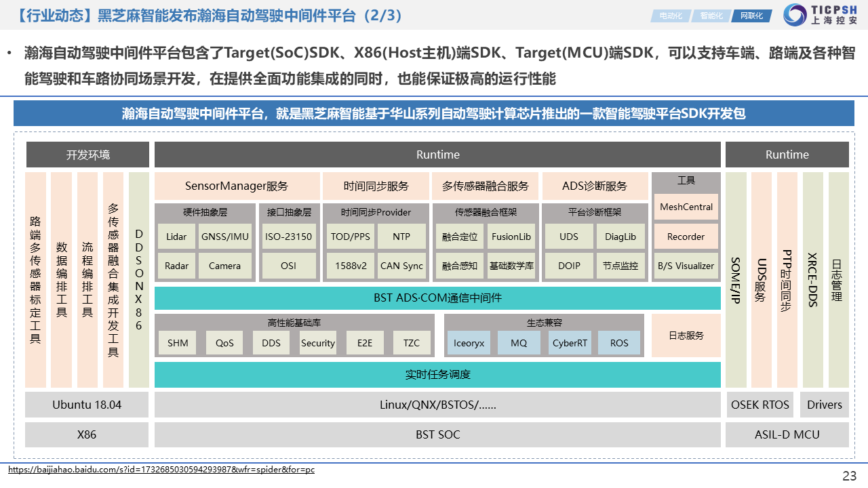Viewport: 868px width, 488px height.
Task: Select the 实时任务调度 bar
Action: tap(437, 374)
